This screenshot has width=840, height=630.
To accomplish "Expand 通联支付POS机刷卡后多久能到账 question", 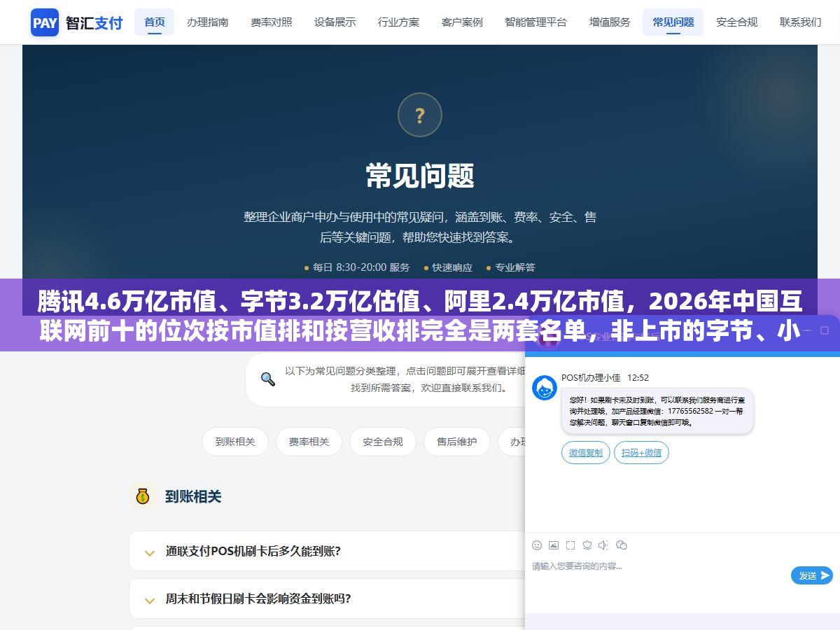I will pos(327,551).
